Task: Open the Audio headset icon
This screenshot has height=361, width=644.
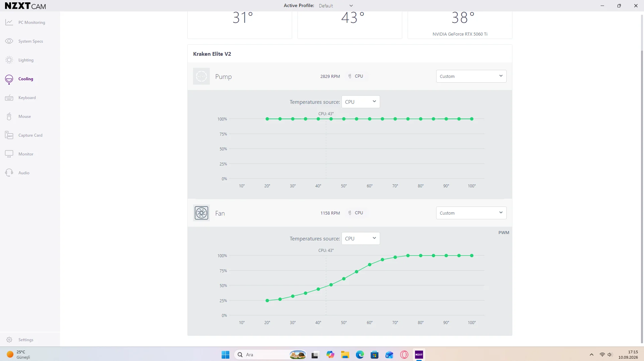Action: pos(9,173)
